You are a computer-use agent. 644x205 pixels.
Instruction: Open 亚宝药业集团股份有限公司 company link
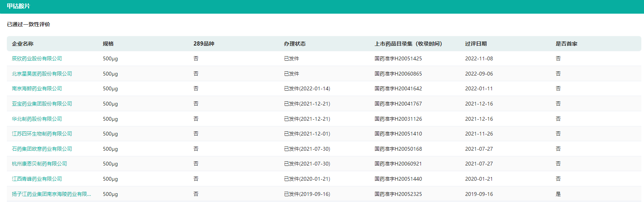[42, 104]
